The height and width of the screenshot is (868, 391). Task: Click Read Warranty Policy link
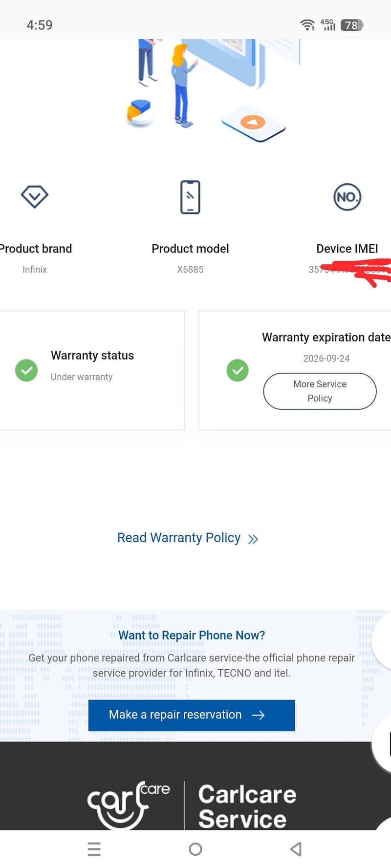point(179,537)
